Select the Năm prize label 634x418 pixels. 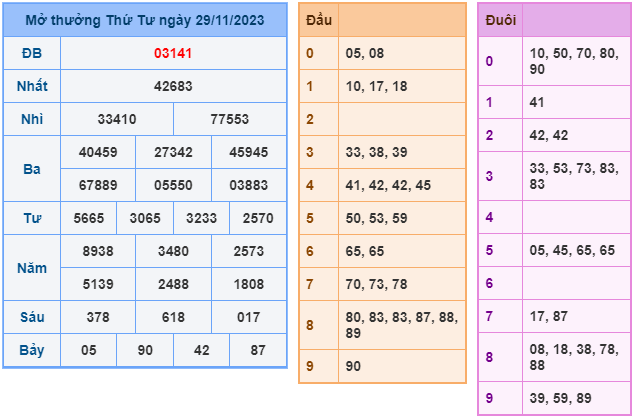pos(32,268)
